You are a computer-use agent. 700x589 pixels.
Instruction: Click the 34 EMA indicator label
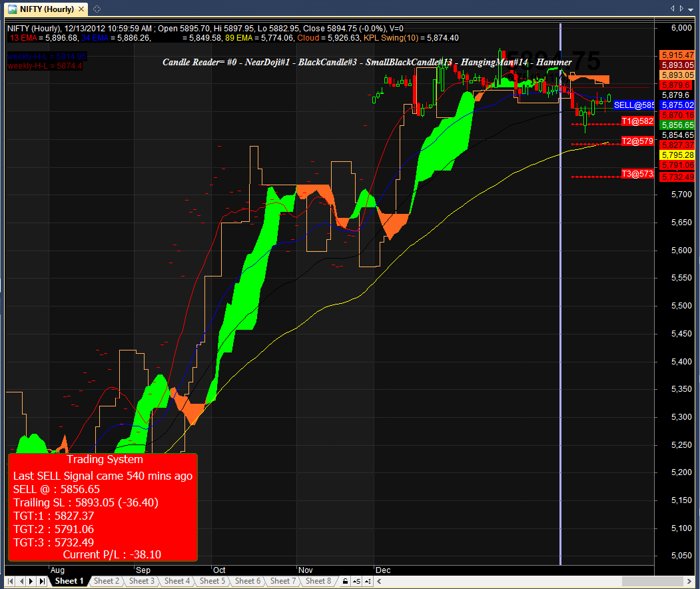[95, 38]
